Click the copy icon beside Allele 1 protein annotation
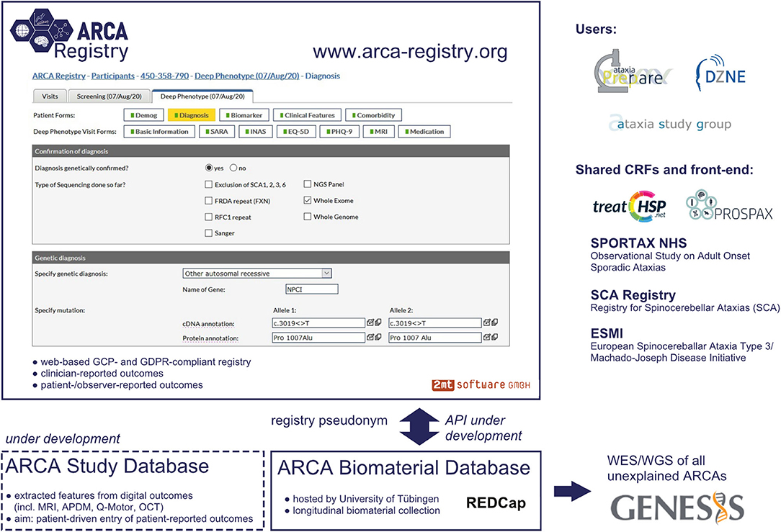The height and width of the screenshot is (532, 781). click(378, 337)
